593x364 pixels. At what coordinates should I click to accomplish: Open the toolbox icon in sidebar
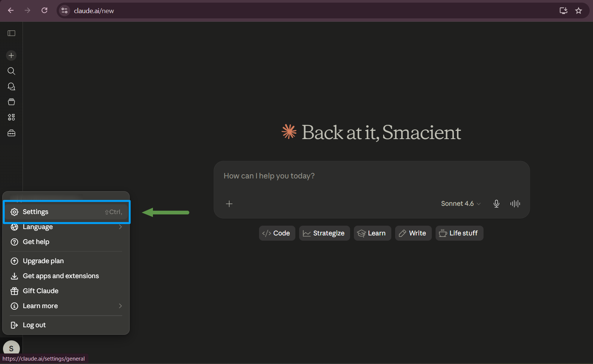pyautogui.click(x=11, y=133)
